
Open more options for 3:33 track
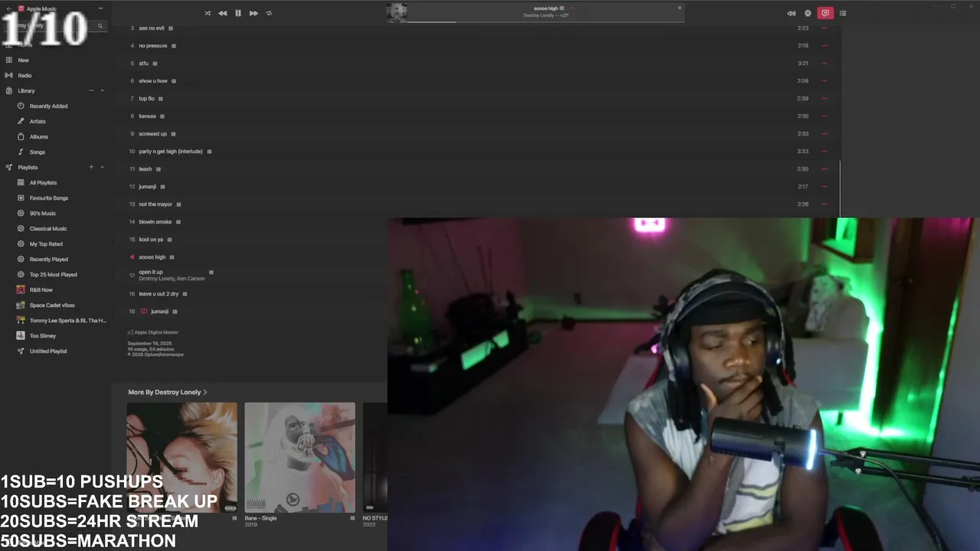(825, 152)
